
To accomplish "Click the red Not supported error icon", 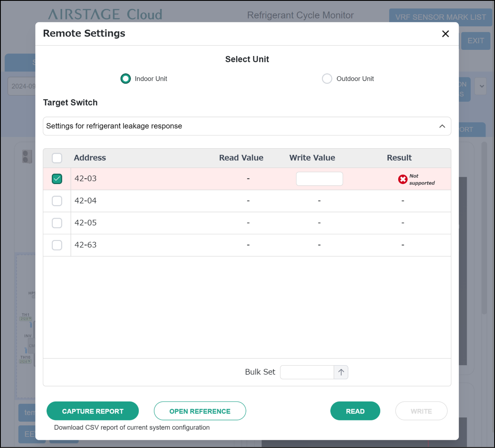I will pos(403,179).
